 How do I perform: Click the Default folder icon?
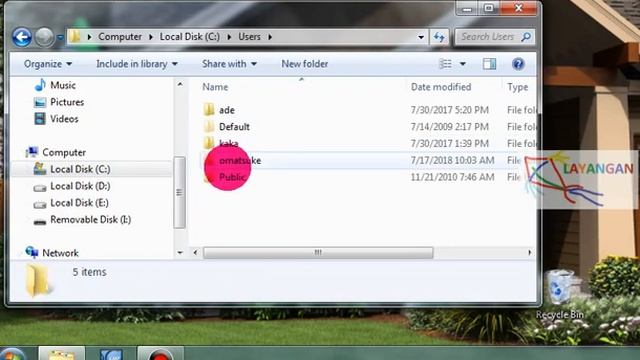pos(209,126)
